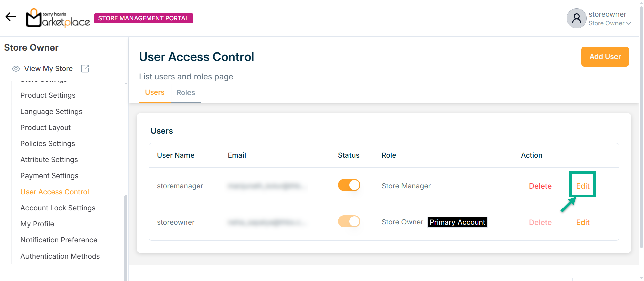Viewport: 644px width, 281px height.
Task: Select the Users tab
Action: [155, 92]
